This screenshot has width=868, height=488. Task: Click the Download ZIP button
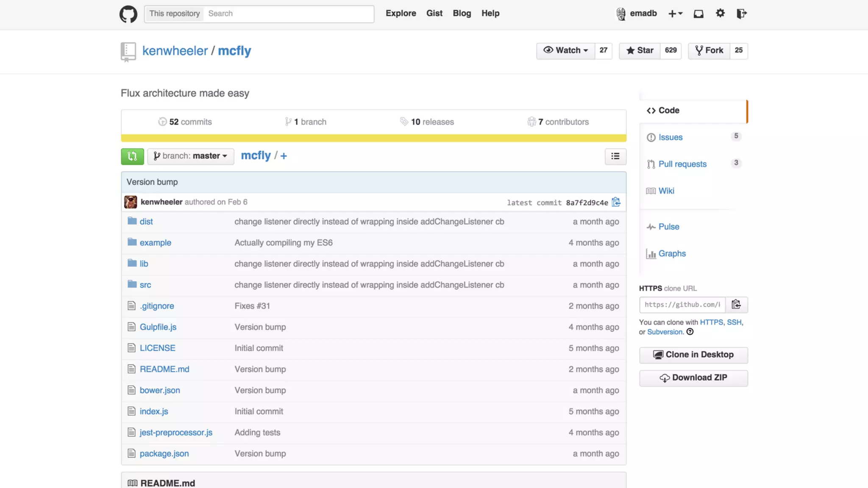693,378
